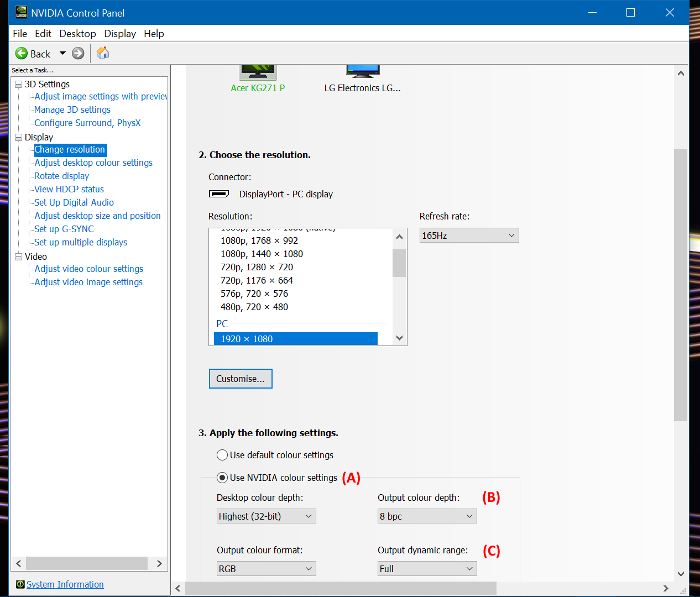This screenshot has height=597, width=700.
Task: Click NVIDIA logo icon in title bar
Action: pyautogui.click(x=21, y=12)
